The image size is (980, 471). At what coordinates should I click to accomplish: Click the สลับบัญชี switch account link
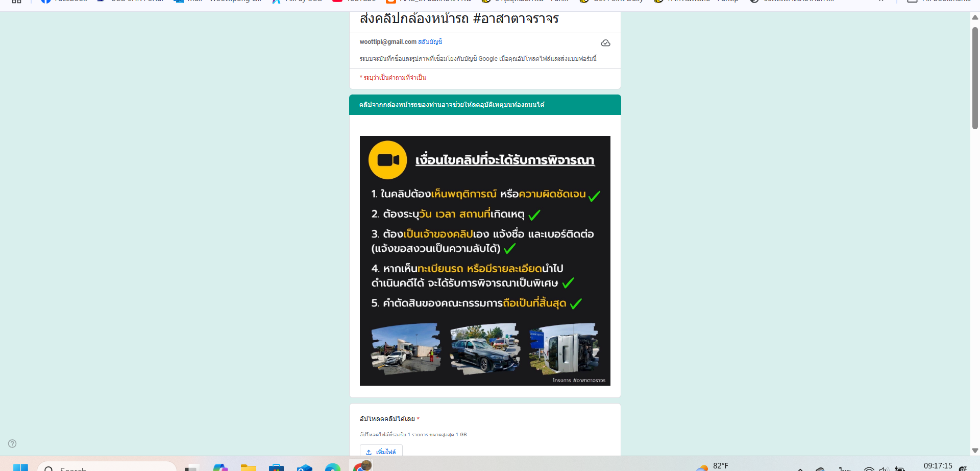(x=430, y=42)
